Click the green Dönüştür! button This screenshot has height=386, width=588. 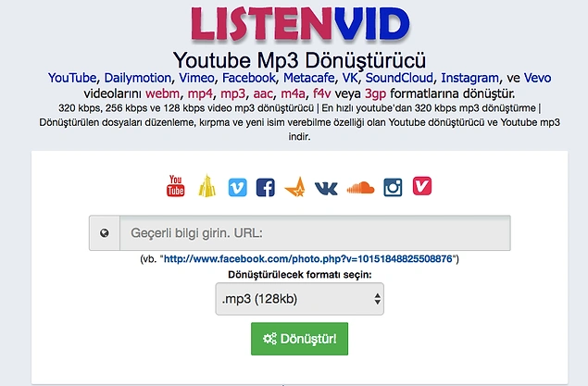coord(300,339)
